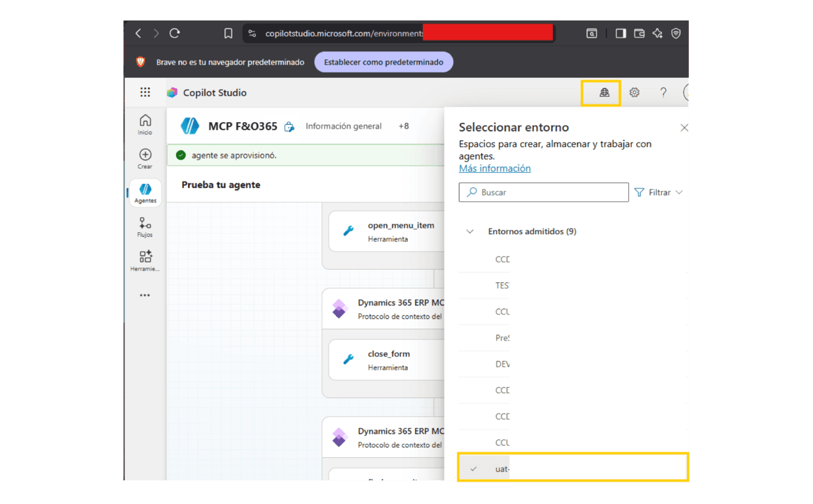Image resolution: width=813 pixels, height=504 pixels.
Task: Click the Establecer como predeterminado button
Action: 383,62
